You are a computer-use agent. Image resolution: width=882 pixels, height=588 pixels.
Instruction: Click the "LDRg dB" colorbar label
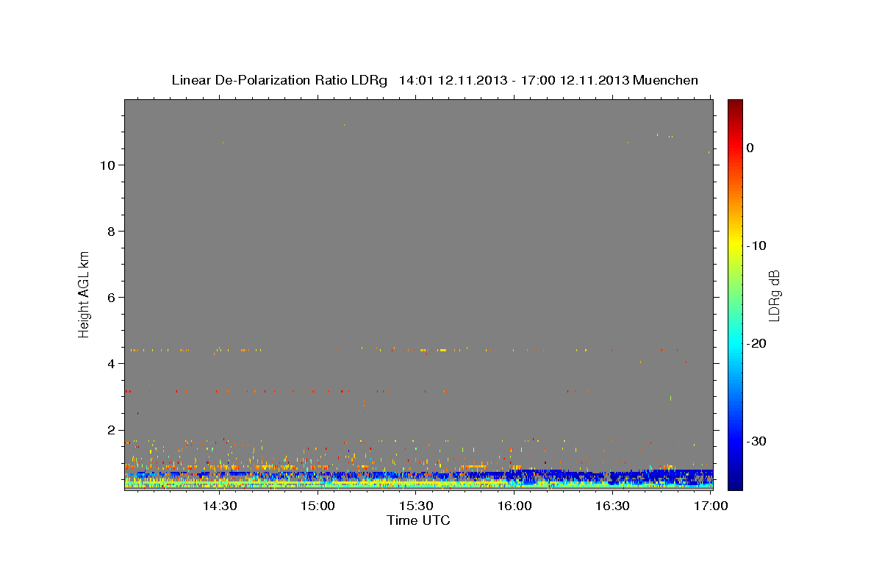tap(774, 295)
